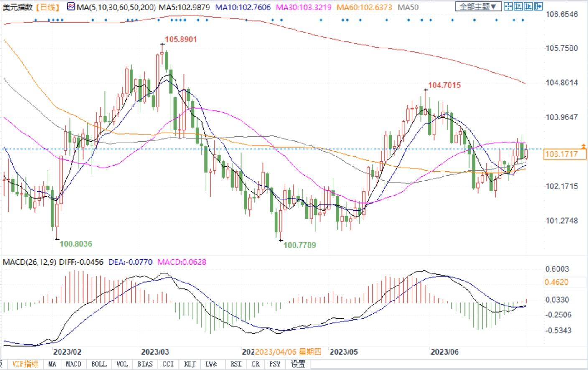The height and width of the screenshot is (370, 588).
Task: Click the orange 0.4620 MACD value tag
Action: tap(557, 282)
